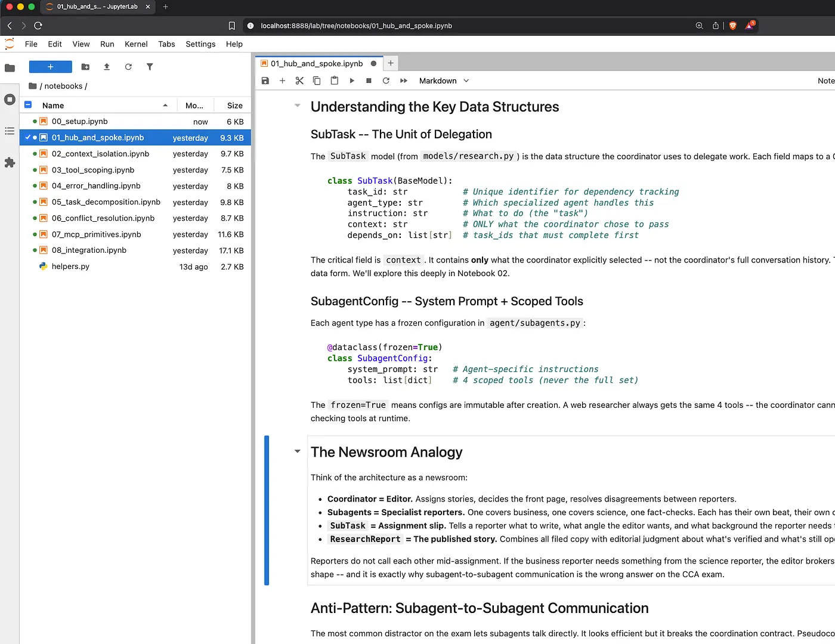Select 05_task_decomposition.ipynb in file list
Image resolution: width=835 pixels, height=644 pixels.
pos(135,202)
